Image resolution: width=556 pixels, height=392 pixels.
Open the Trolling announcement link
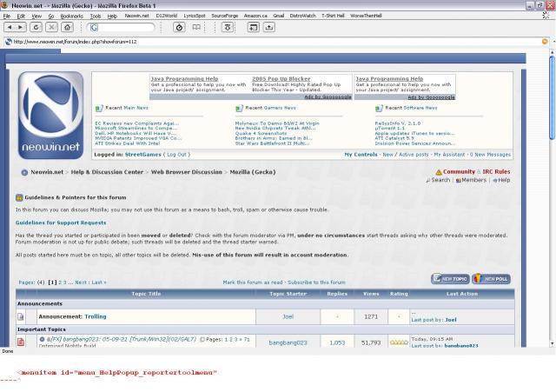[x=96, y=316]
